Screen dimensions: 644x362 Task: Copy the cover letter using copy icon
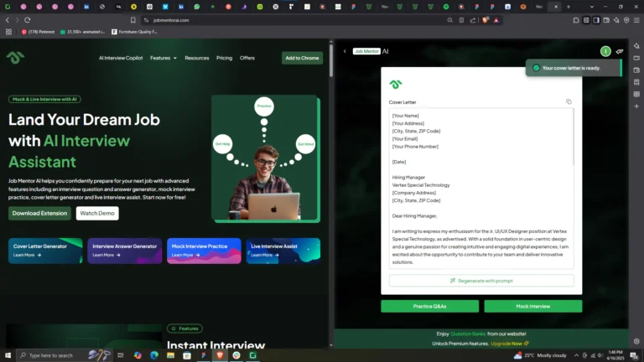[569, 101]
